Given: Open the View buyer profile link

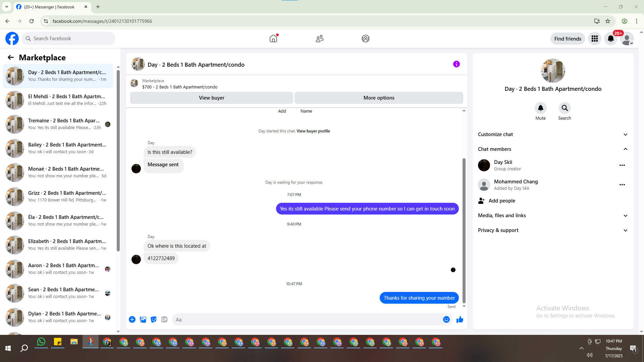Looking at the screenshot, I should pos(313,131).
